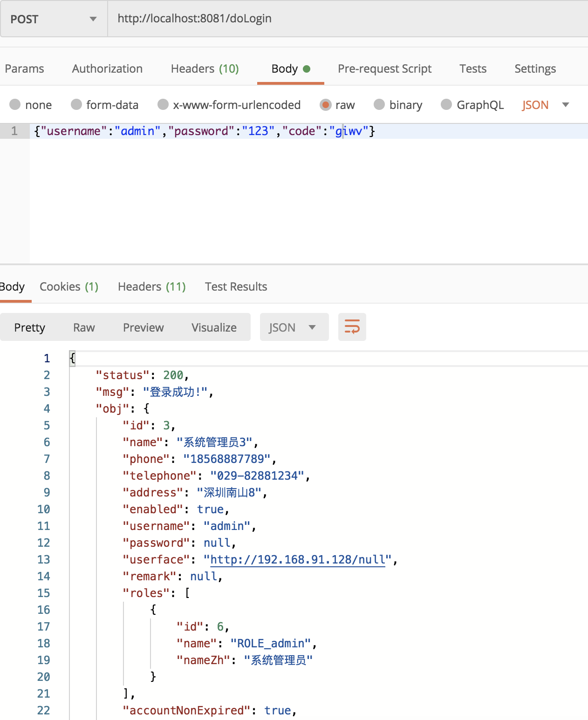Switch to the Params tab
The width and height of the screenshot is (588, 720).
tap(24, 69)
